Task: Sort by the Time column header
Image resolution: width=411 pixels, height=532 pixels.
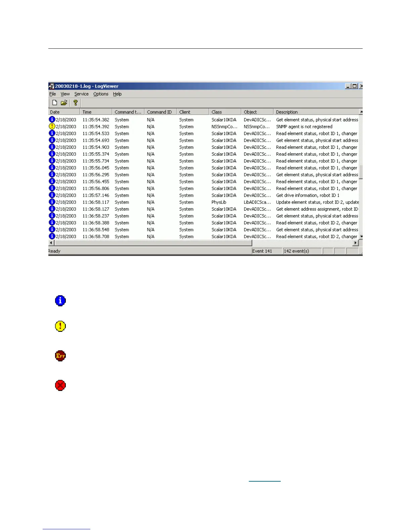Action: (96, 112)
